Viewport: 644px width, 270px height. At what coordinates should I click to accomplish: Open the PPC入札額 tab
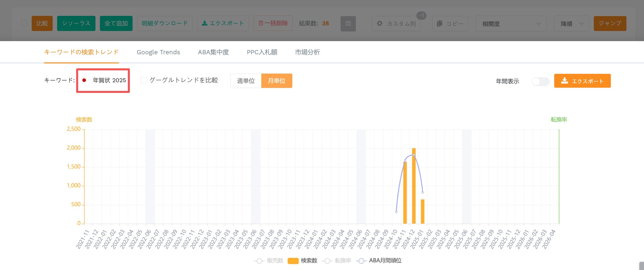tap(262, 52)
